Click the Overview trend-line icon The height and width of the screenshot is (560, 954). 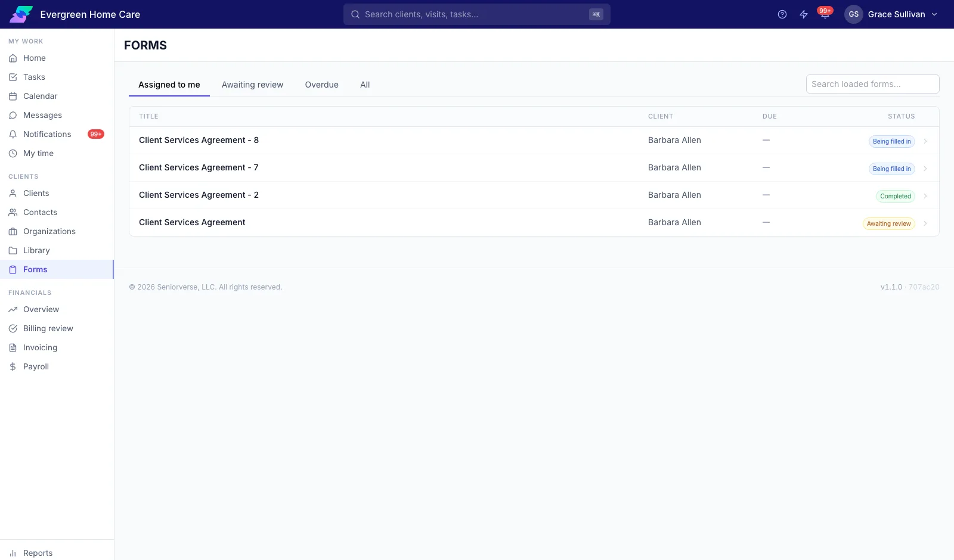(13, 310)
